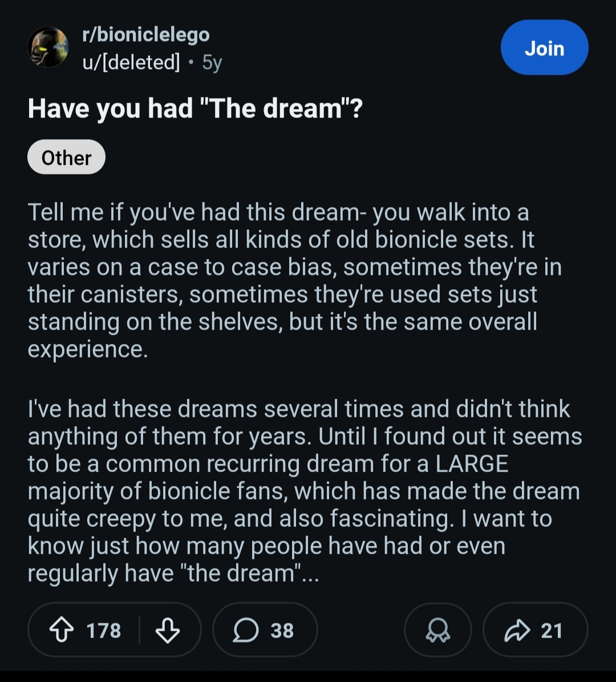Upvote the "The dream" post
The image size is (616, 682).
coord(61,630)
